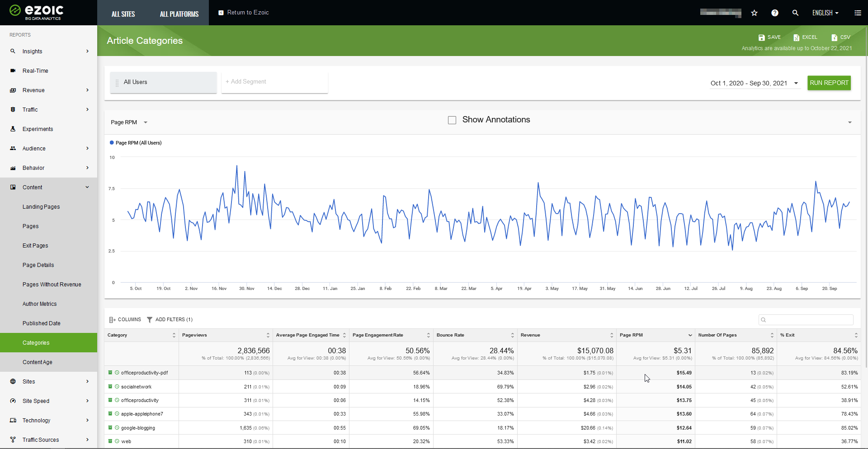
Task: Download report using the CSV icon
Action: tap(834, 37)
